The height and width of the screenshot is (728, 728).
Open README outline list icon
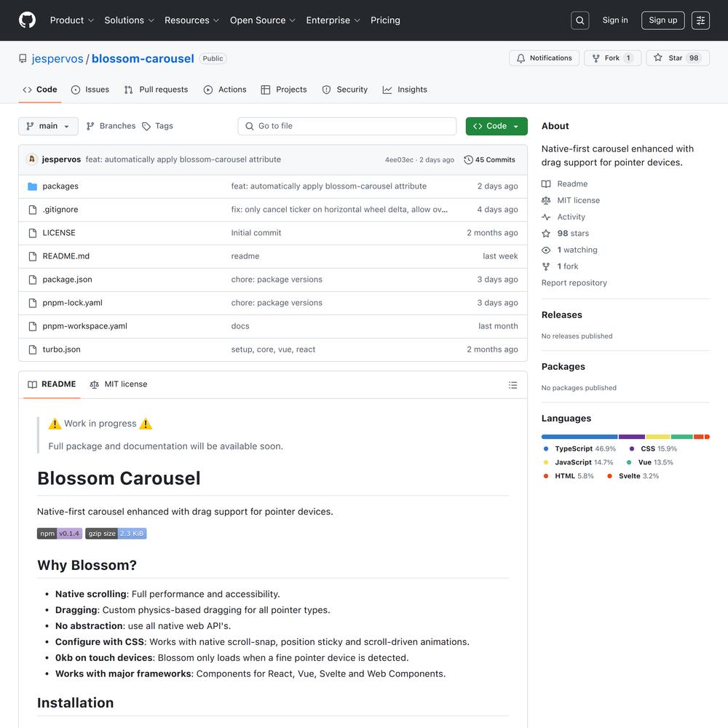pyautogui.click(x=513, y=385)
